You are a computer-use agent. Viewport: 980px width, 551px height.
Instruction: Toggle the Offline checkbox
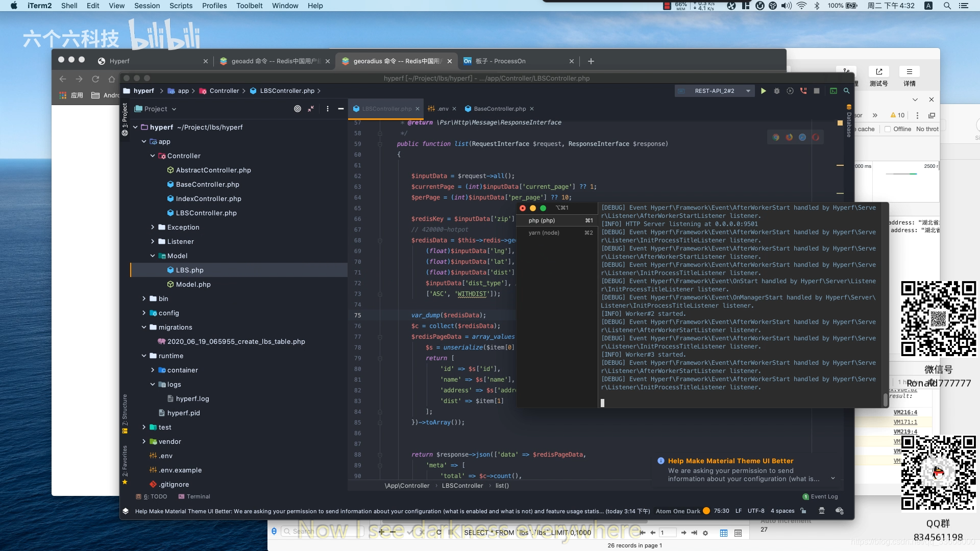[x=888, y=129]
